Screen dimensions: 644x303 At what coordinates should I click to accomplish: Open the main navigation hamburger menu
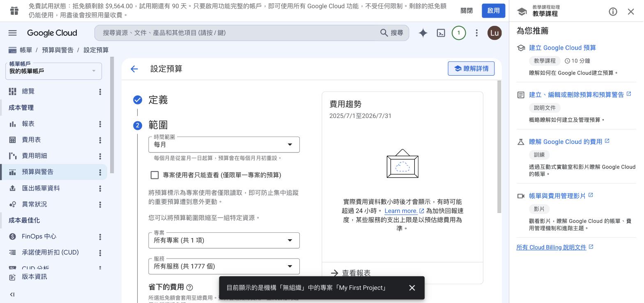[13, 33]
